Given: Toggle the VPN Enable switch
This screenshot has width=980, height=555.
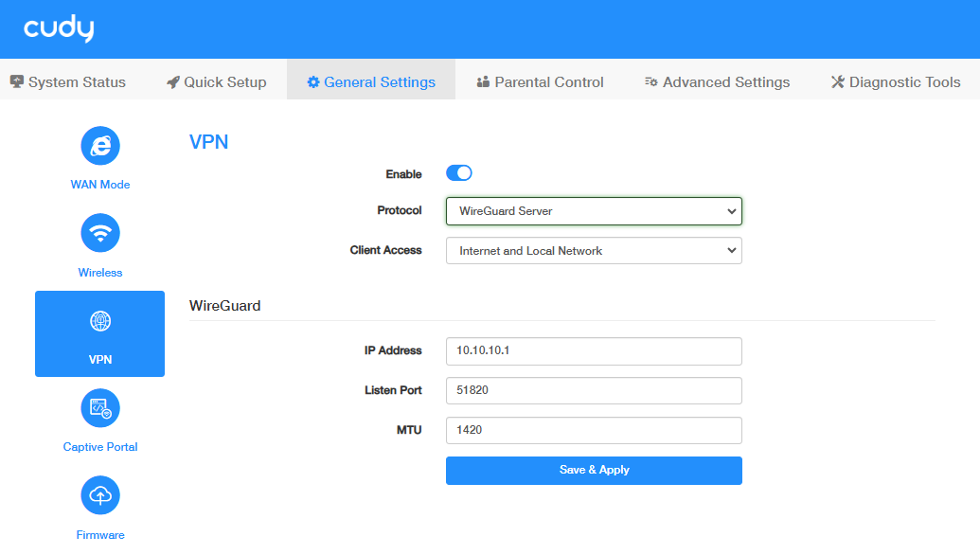Looking at the screenshot, I should click(x=459, y=173).
